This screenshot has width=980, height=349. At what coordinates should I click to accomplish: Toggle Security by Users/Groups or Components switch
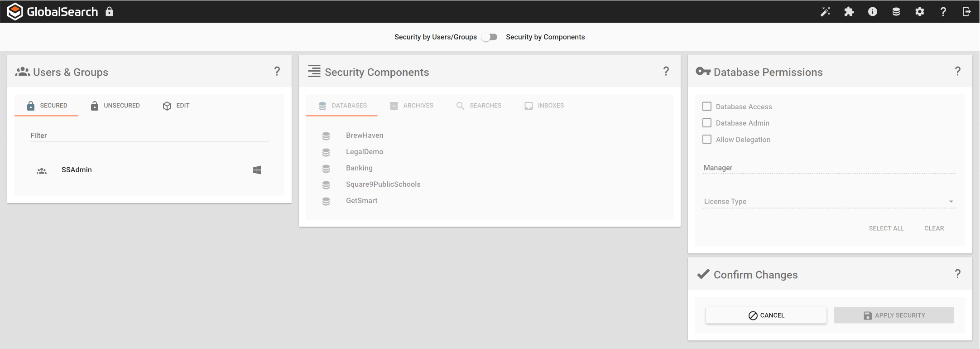490,37
